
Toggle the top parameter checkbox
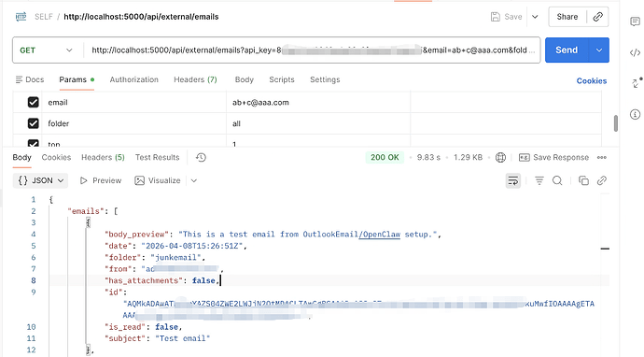point(34,143)
